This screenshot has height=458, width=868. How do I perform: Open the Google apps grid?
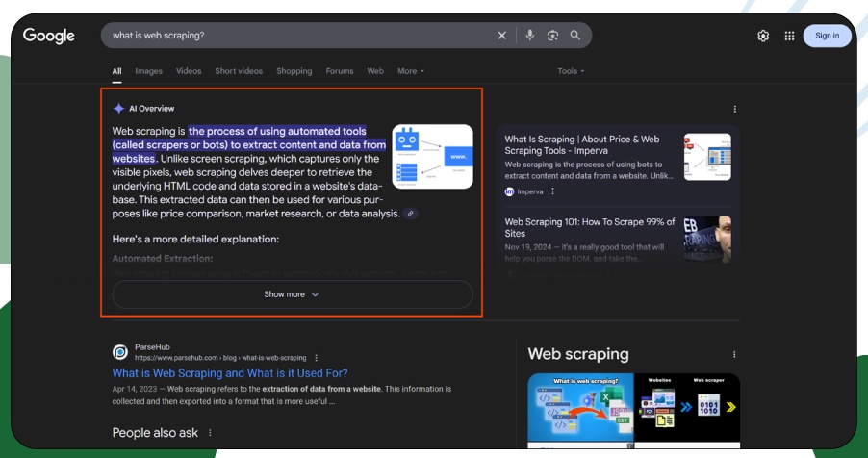(789, 36)
